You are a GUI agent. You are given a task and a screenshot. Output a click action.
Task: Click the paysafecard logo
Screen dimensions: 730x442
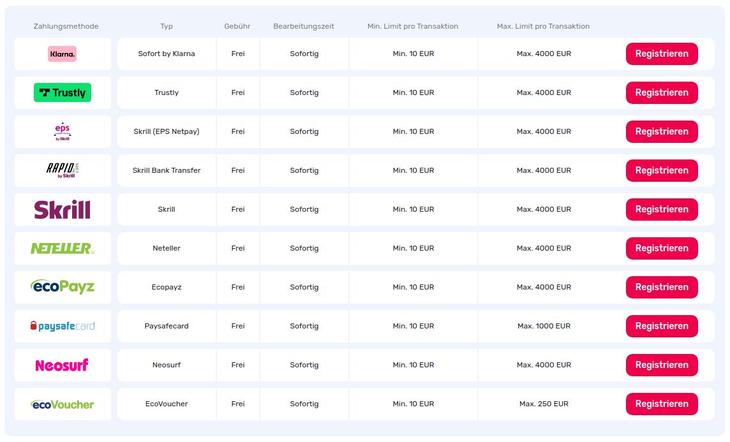click(62, 326)
